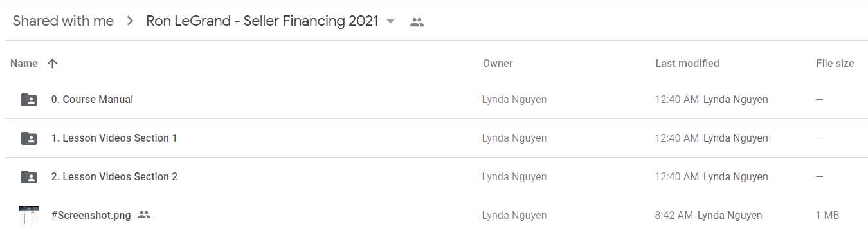Select the #Screenshot.png file name
The width and height of the screenshot is (868, 233).
click(x=91, y=216)
